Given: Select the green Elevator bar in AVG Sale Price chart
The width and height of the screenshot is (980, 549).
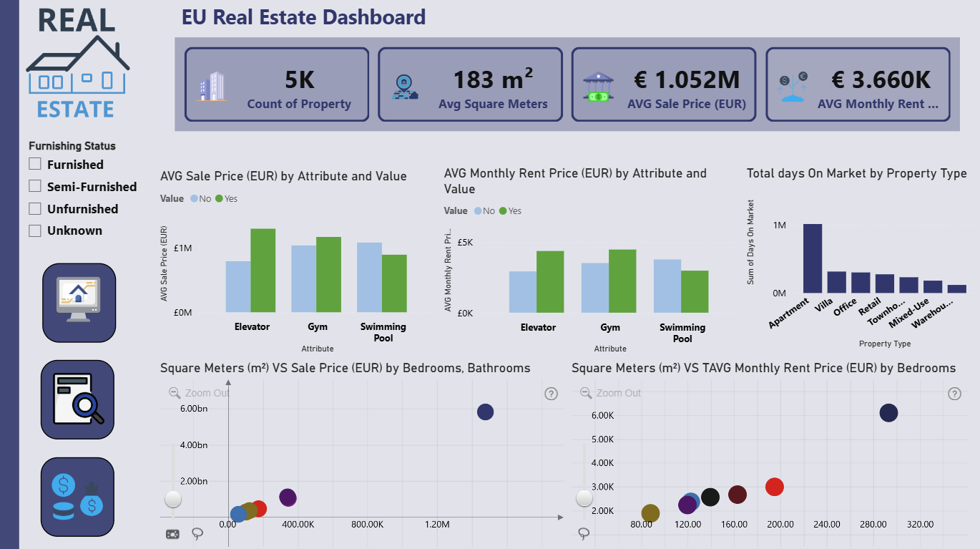Looking at the screenshot, I should (x=263, y=271).
